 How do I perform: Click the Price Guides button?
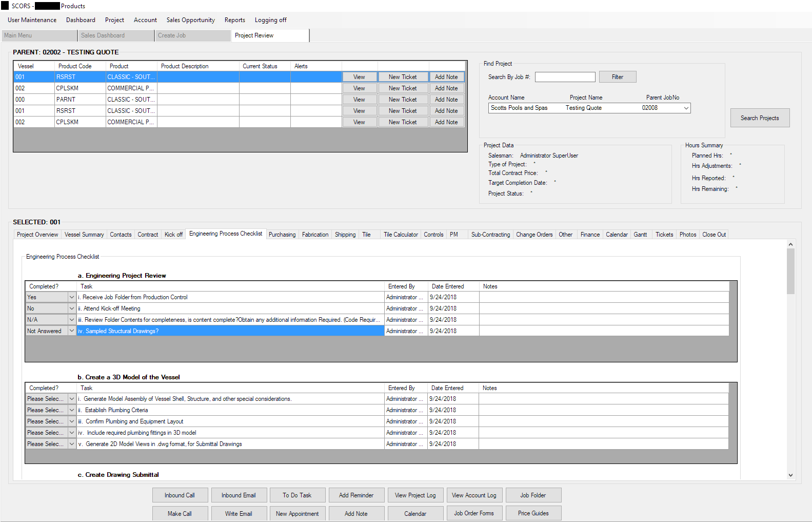point(533,513)
